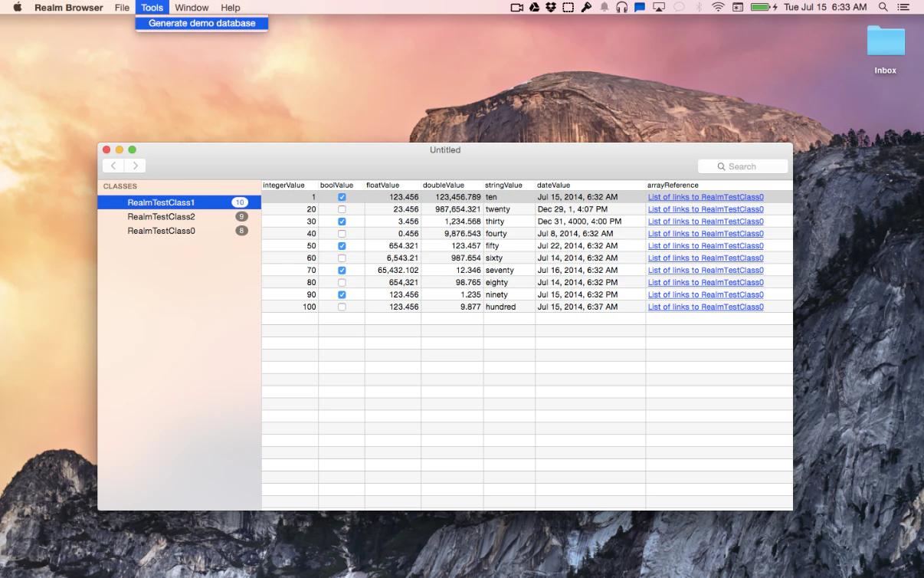924x578 pixels.
Task: Click the Search field
Action: pyautogui.click(x=742, y=166)
